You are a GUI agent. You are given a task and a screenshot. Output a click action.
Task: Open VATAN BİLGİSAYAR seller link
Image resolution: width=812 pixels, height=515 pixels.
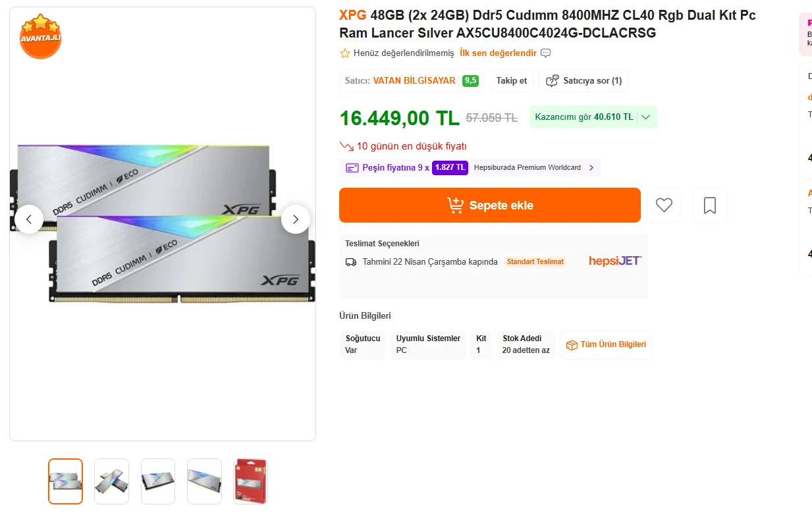pos(414,81)
